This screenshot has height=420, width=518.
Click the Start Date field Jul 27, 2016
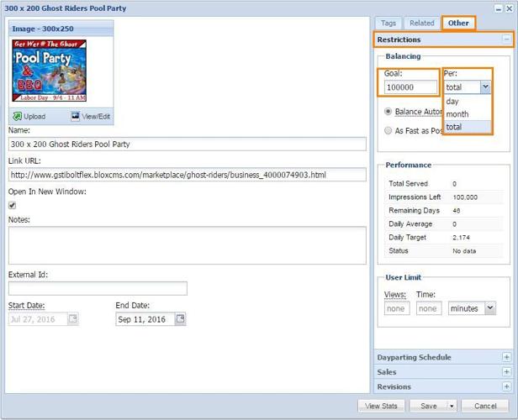tap(38, 319)
